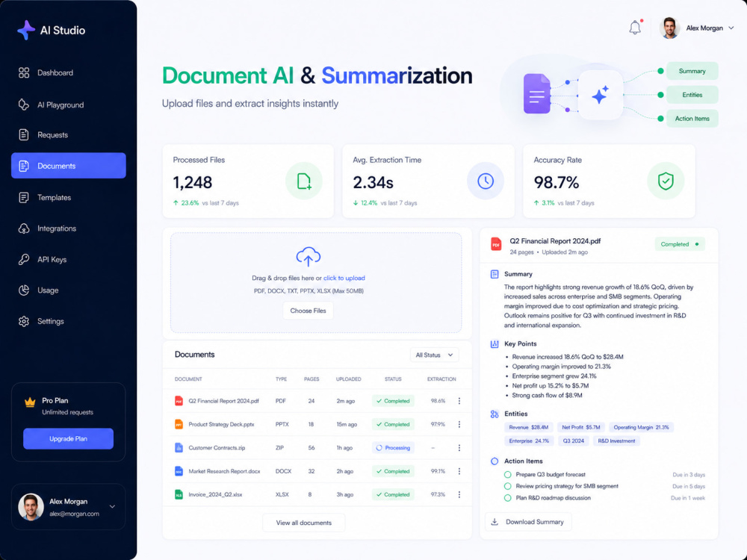Click View all documents button
Screen dimensions: 747x560
pos(303,523)
